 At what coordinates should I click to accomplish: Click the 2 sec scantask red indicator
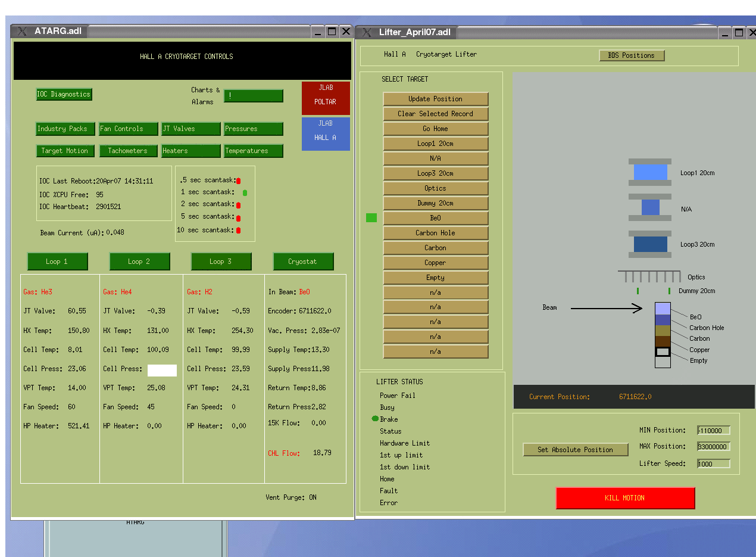(x=239, y=205)
